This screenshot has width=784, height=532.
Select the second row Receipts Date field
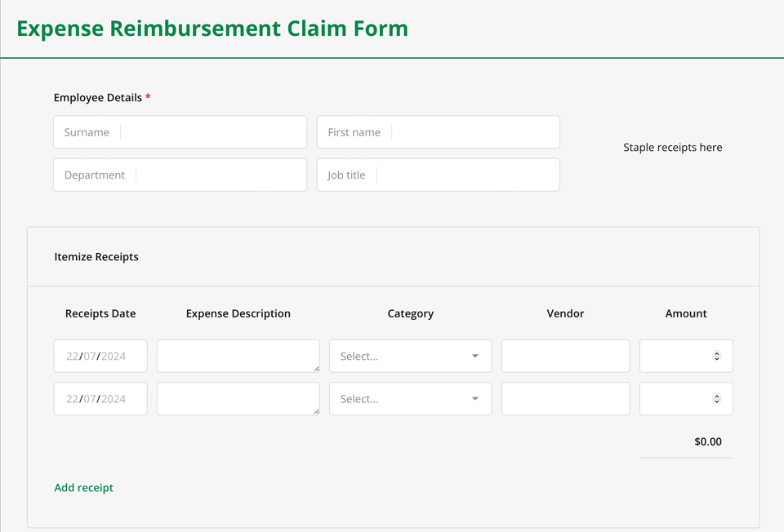pos(100,399)
